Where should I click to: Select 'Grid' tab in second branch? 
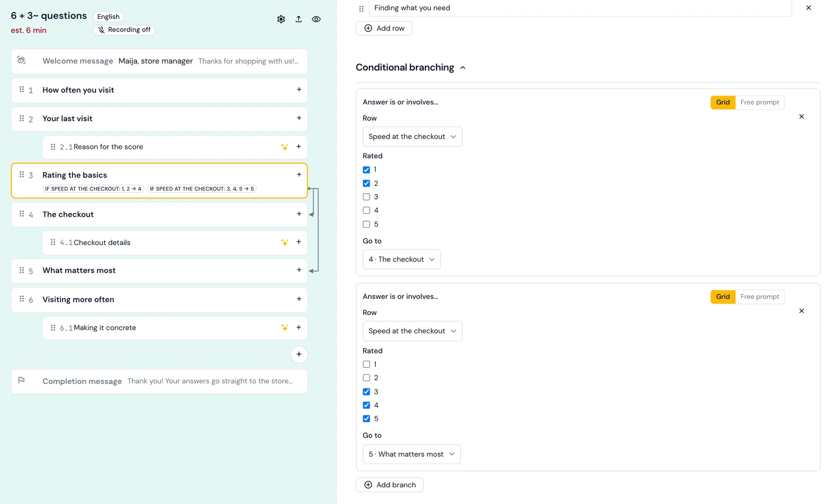pyautogui.click(x=723, y=297)
